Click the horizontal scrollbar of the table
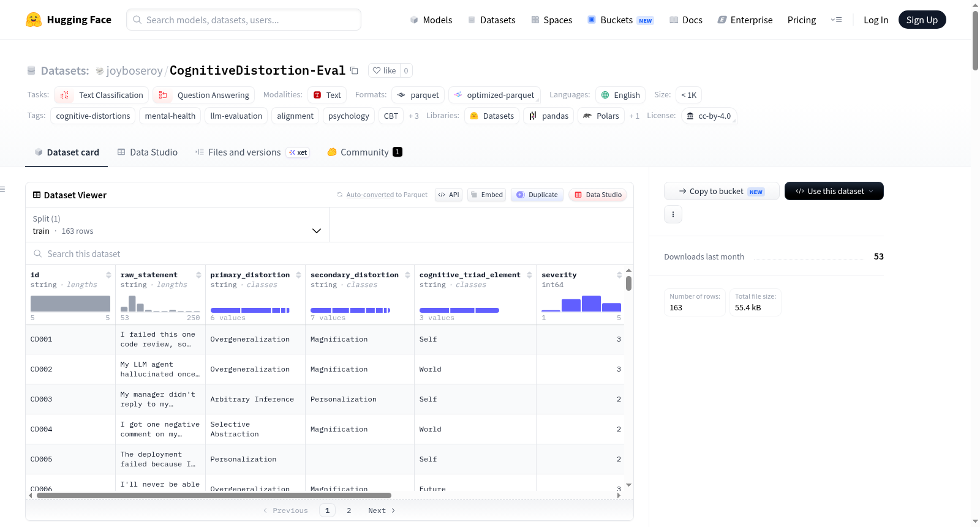Viewport: 980px width, 527px height. (214, 495)
